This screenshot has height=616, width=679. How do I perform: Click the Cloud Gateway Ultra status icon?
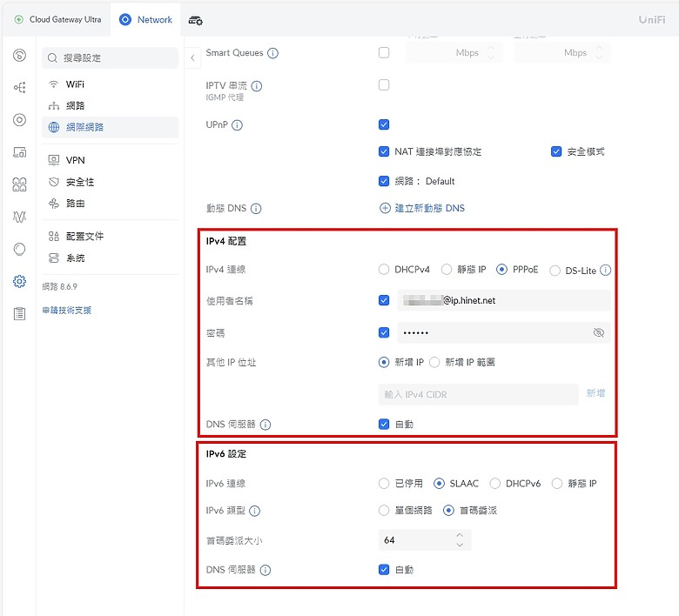click(18, 19)
